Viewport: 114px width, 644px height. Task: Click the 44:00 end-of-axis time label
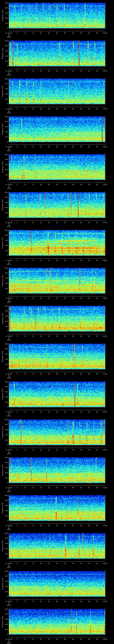click(x=105, y=487)
